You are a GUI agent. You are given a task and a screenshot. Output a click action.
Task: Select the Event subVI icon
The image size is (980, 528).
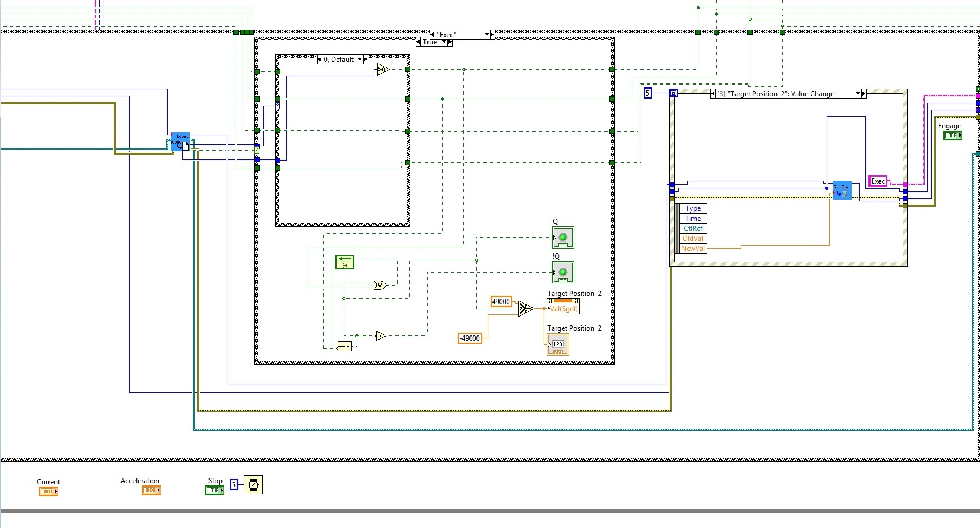[x=180, y=142]
